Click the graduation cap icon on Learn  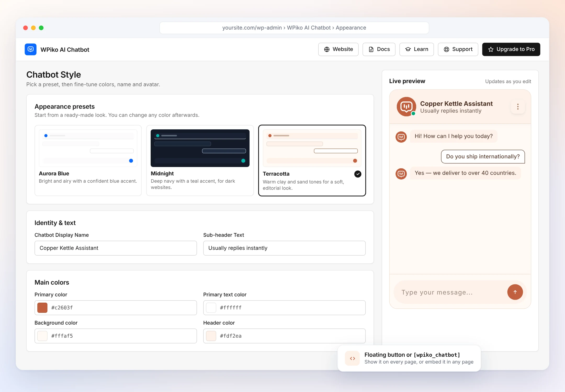(408, 49)
